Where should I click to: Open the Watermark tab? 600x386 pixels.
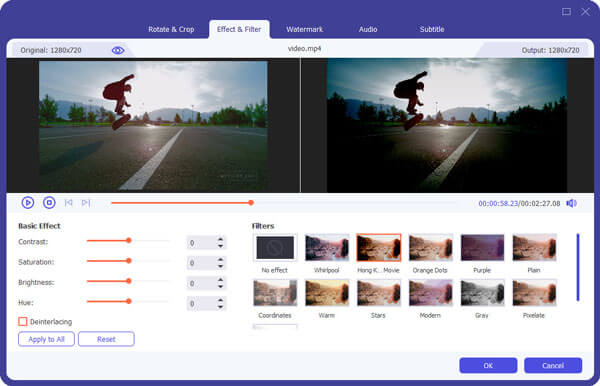pos(305,29)
